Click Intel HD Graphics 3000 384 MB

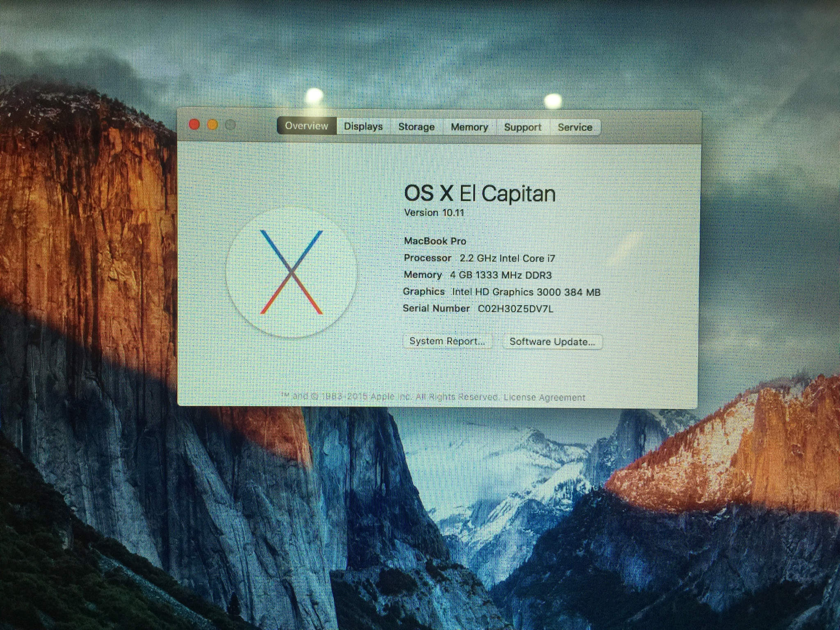point(526,292)
